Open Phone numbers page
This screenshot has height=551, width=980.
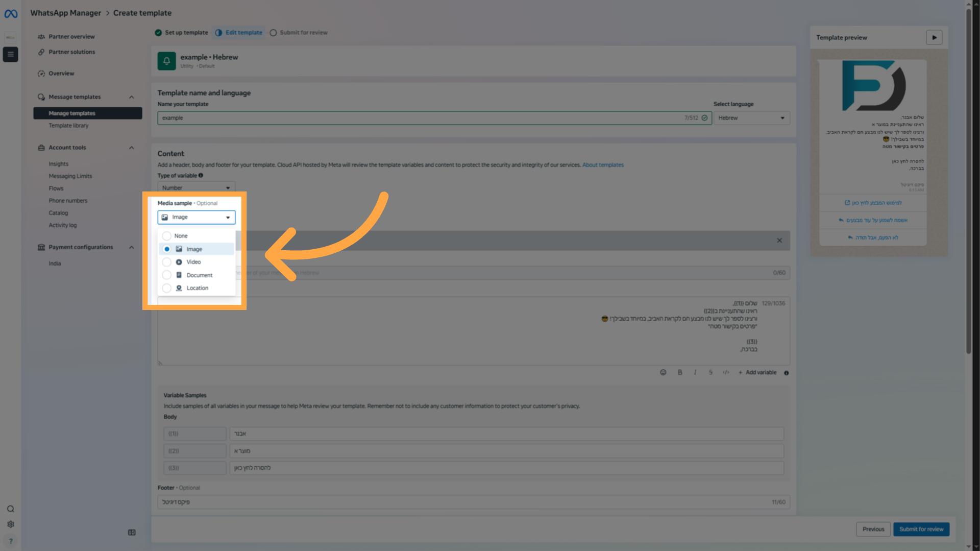[68, 201]
